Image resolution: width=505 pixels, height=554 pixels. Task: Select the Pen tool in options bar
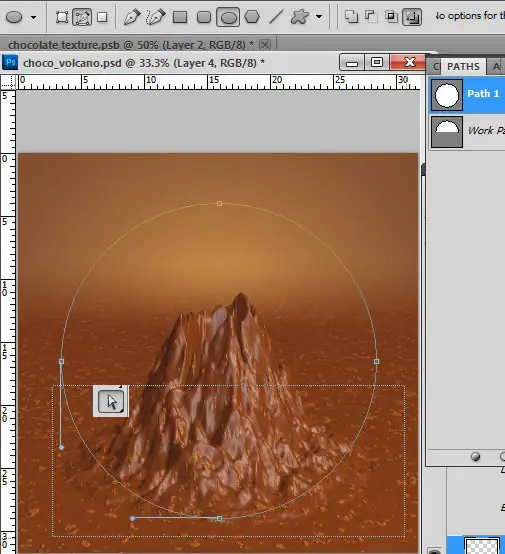click(x=132, y=17)
